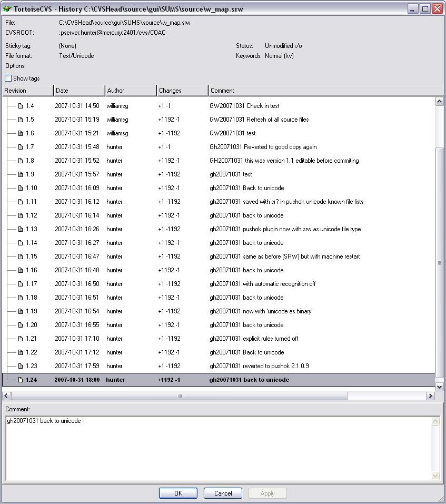Viewport: 446px width, 504px height.
Task: Click the file icon beside revision 1.13
Action: pos(21,229)
